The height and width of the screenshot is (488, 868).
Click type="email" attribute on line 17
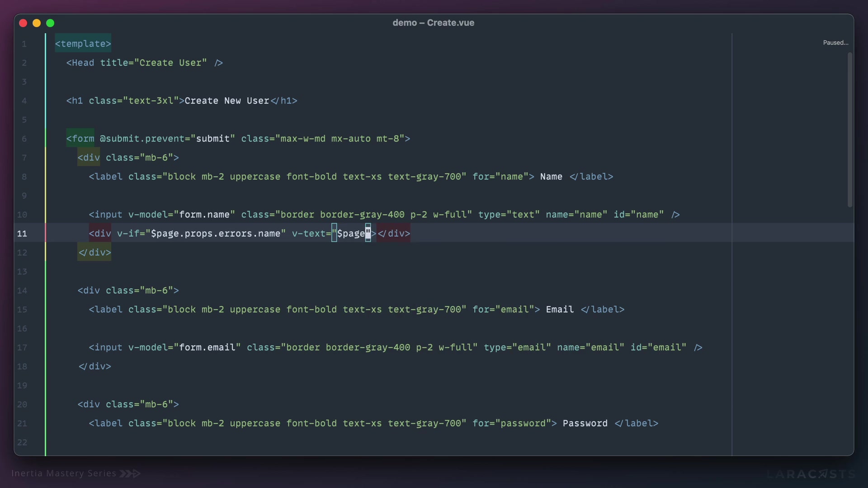pyautogui.click(x=518, y=347)
